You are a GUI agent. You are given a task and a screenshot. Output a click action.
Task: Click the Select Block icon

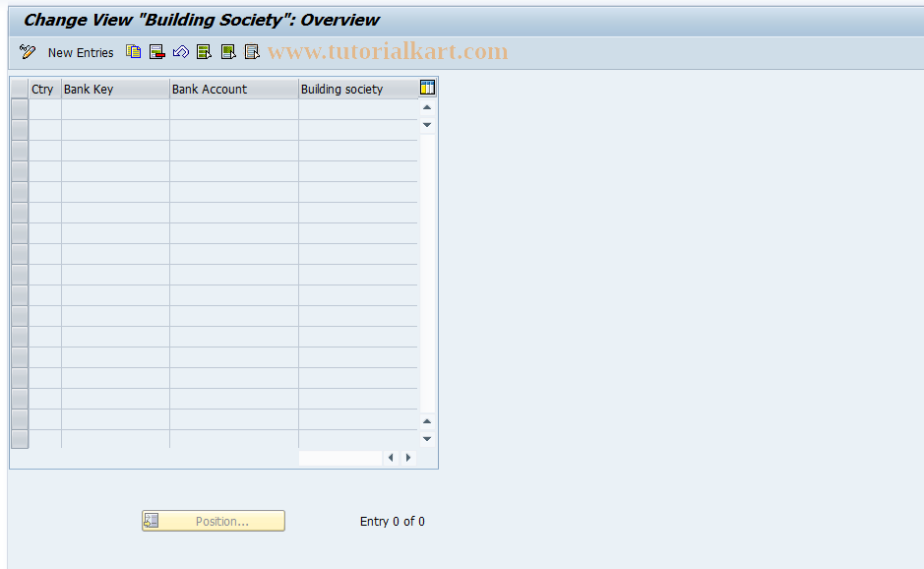228,52
